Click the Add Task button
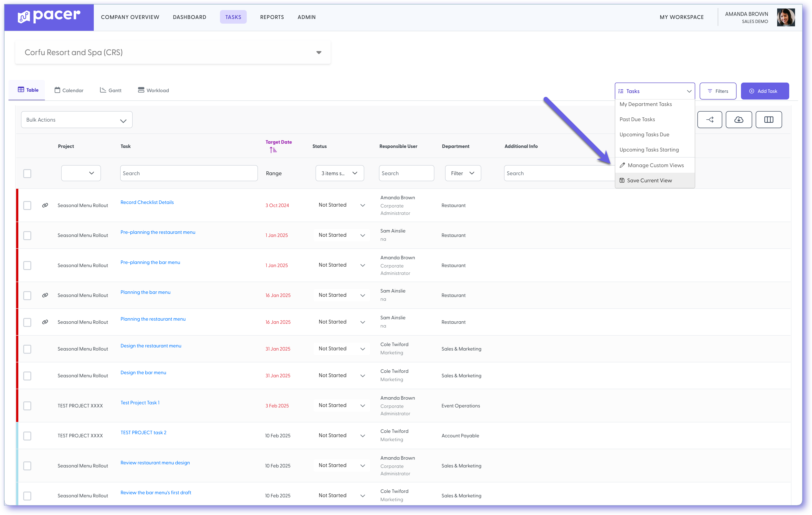 [764, 91]
